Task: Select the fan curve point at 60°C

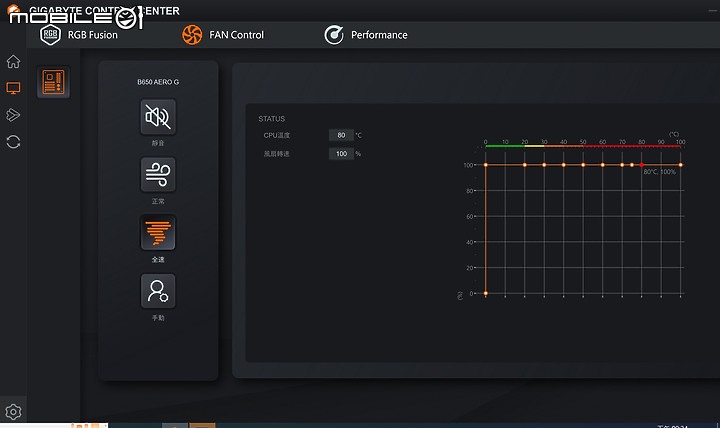Action: click(602, 164)
